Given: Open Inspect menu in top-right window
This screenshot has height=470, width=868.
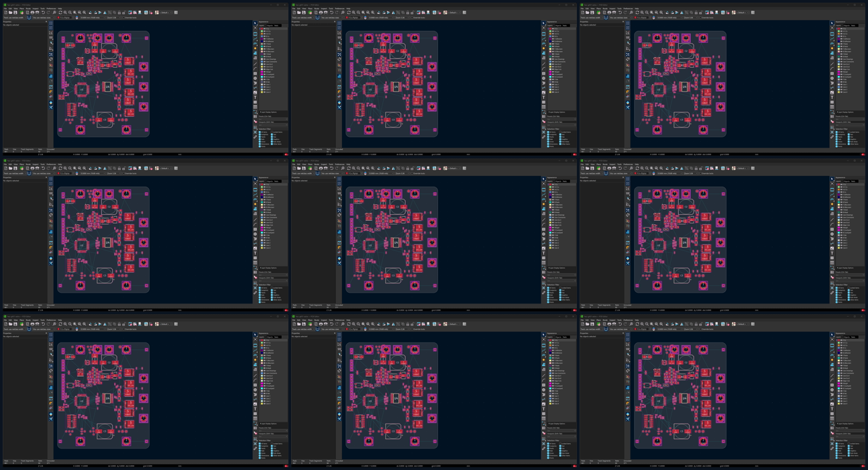Looking at the screenshot, I should tap(612, 8).
